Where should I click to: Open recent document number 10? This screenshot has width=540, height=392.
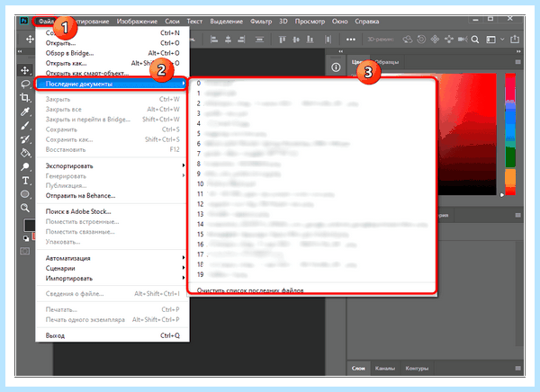pyautogui.click(x=312, y=183)
